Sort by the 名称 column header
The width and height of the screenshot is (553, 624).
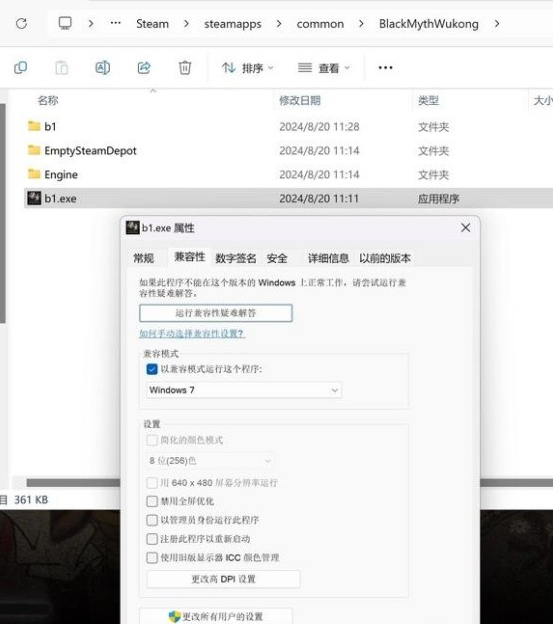tap(48, 100)
